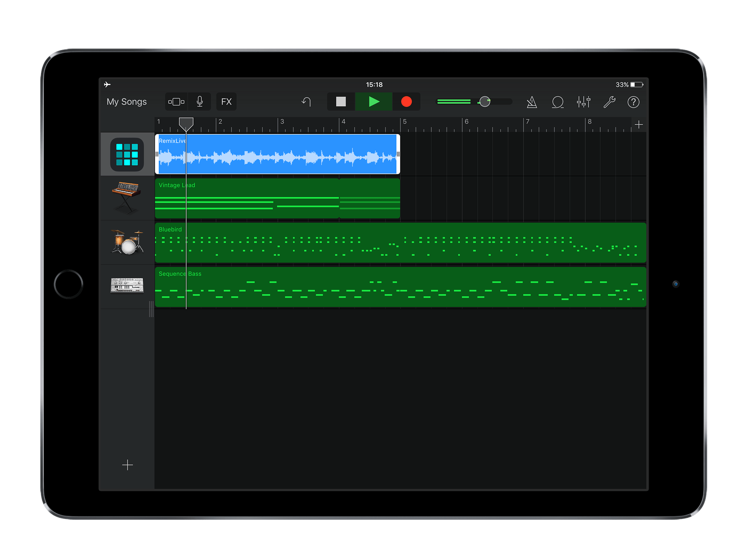
Task: Go back to My Songs
Action: pyautogui.click(x=126, y=102)
